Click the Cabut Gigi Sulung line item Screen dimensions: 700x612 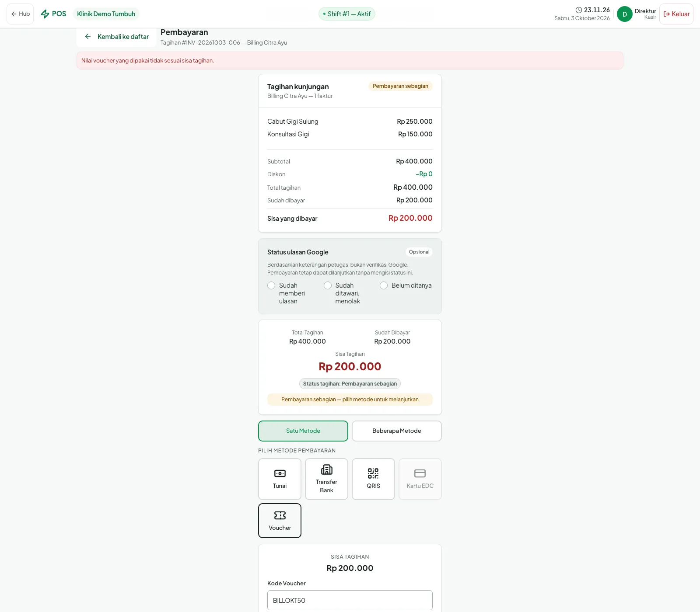350,122
